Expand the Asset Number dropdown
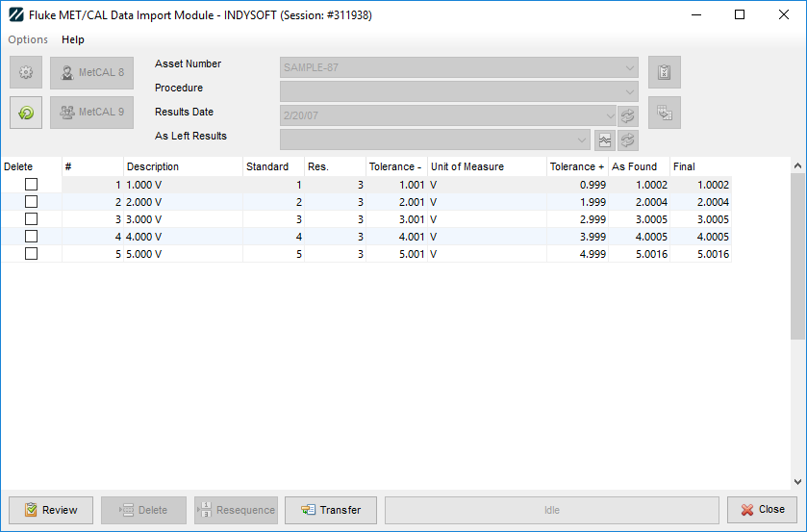The image size is (807, 532). click(630, 67)
